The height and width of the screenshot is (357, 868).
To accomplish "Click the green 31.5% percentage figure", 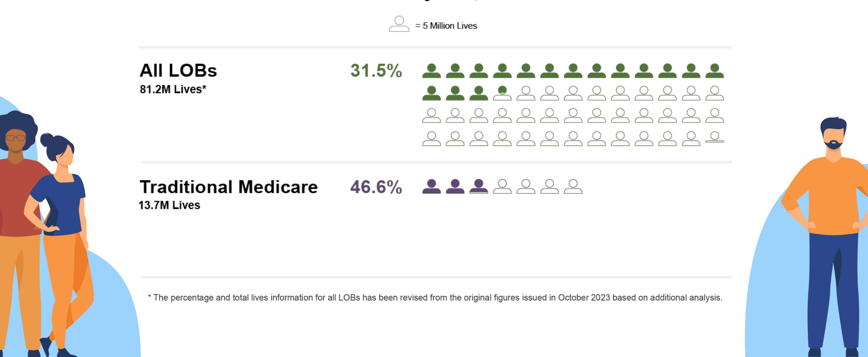I will coord(376,70).
